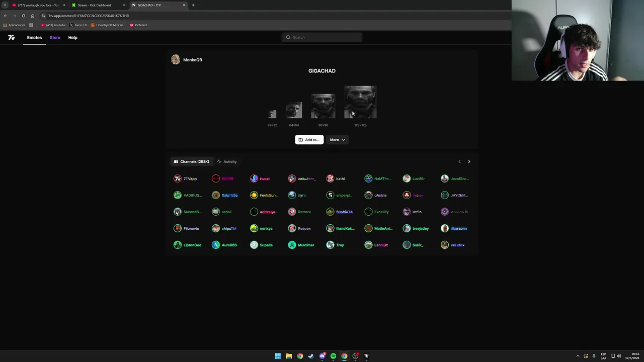Open the Emotes nav item
644x362 pixels.
(x=34, y=37)
